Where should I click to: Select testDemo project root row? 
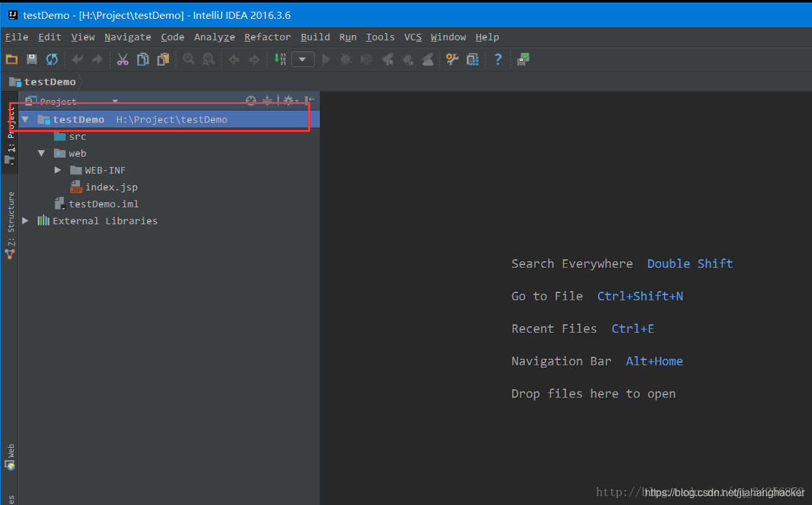click(x=169, y=120)
